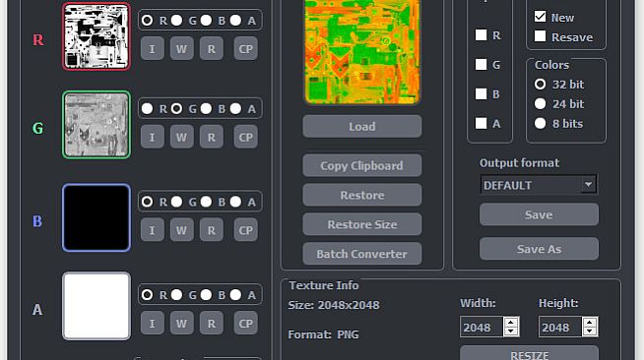
Task: Select the white A channel thumbnail
Action: pos(97,306)
